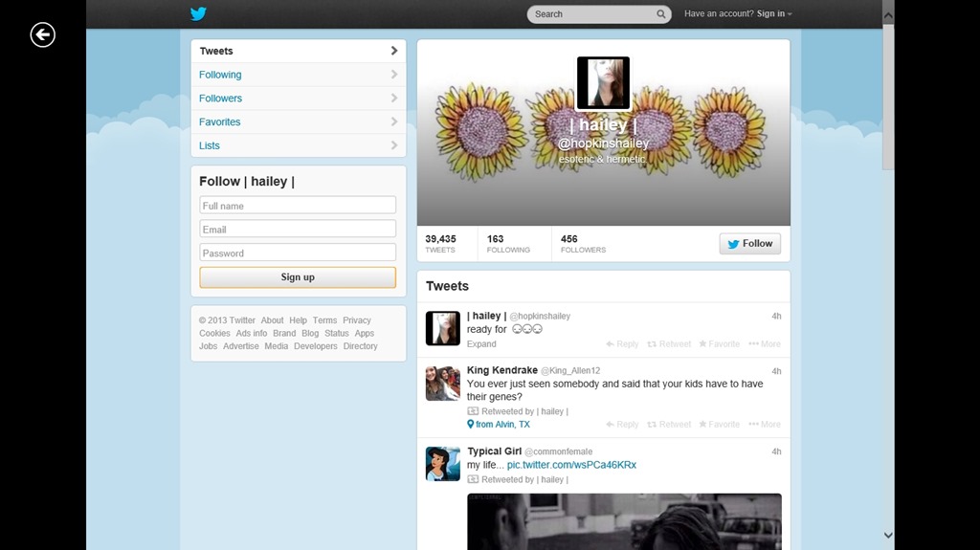Open the Sign in dropdown
Image resolution: width=980 pixels, height=550 pixels.
(x=773, y=13)
